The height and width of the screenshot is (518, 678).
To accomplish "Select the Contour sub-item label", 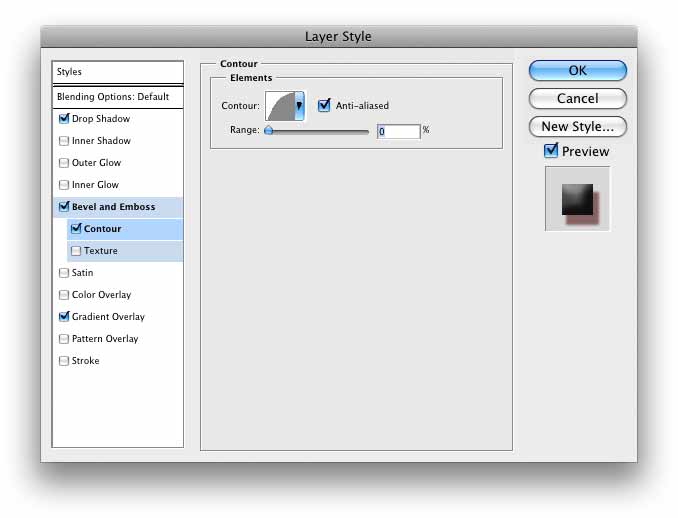I will (x=102, y=229).
